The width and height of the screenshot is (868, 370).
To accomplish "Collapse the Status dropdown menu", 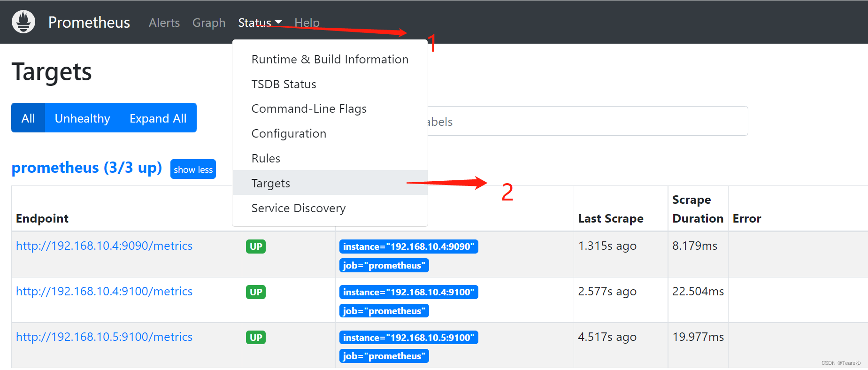I will [260, 23].
